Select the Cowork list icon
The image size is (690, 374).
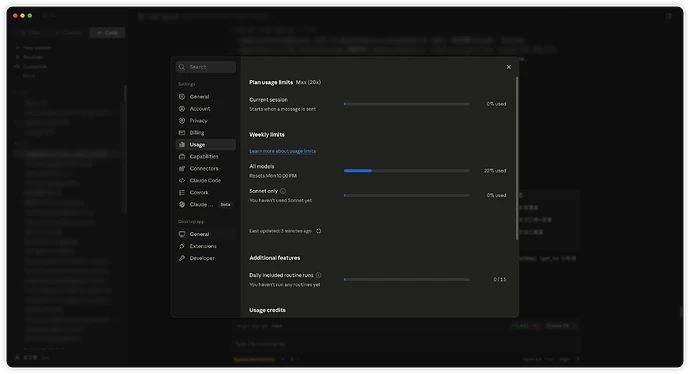pos(182,192)
